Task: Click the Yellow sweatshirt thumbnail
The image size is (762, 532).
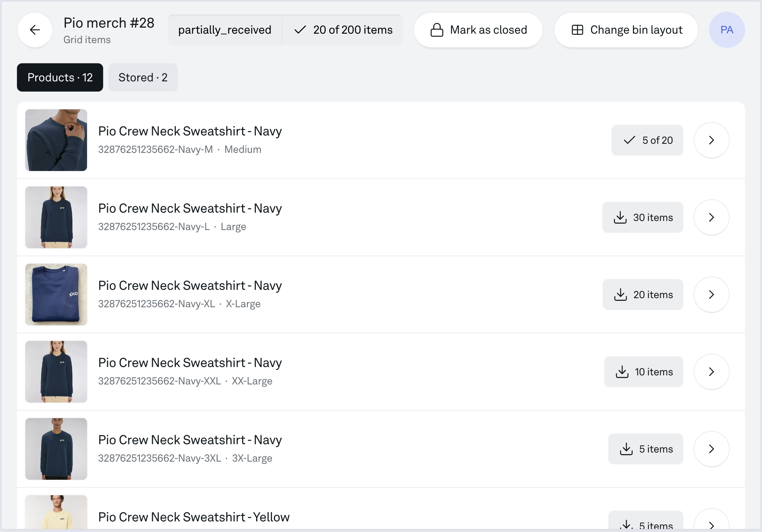Action: tap(56, 512)
